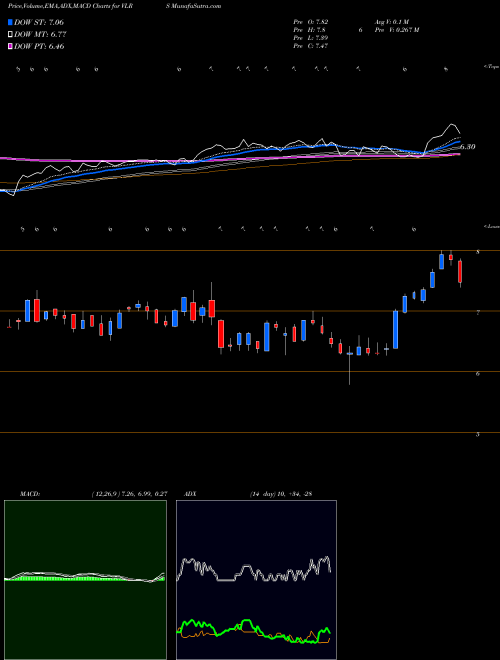
Task: Click the chart title mentioning MunafaSutra.com
Action: click(x=115, y=6)
